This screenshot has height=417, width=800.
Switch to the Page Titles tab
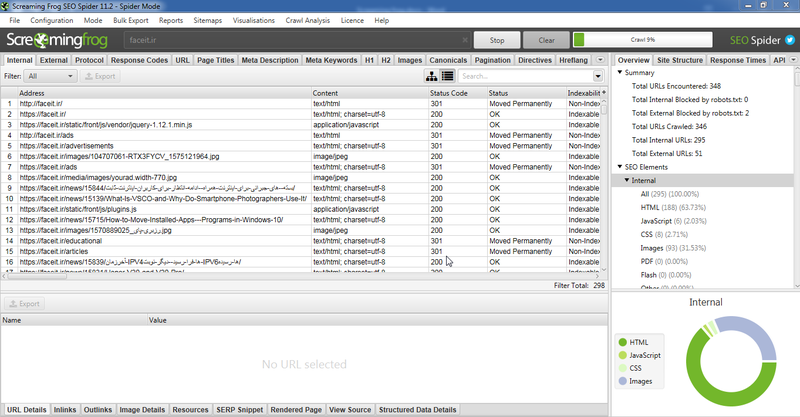tap(215, 60)
